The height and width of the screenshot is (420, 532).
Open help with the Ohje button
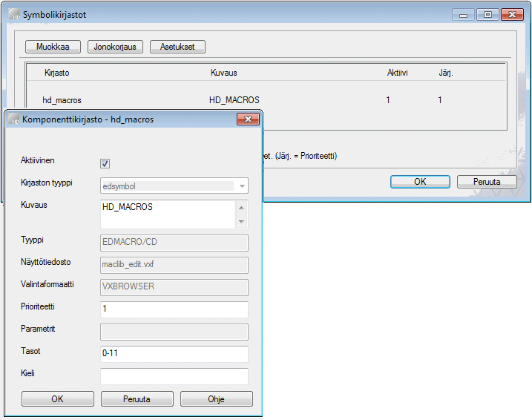pyautogui.click(x=216, y=399)
